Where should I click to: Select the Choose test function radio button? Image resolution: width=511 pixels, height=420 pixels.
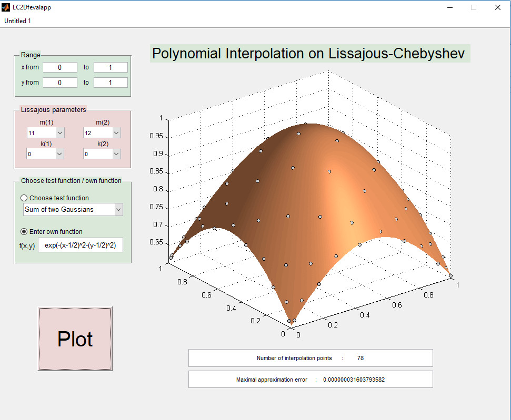pyautogui.click(x=24, y=198)
